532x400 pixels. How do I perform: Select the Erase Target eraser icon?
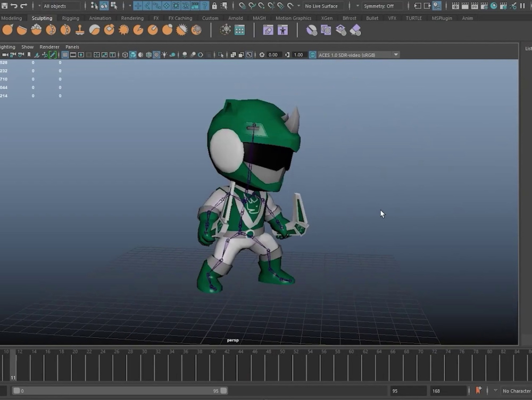click(355, 30)
